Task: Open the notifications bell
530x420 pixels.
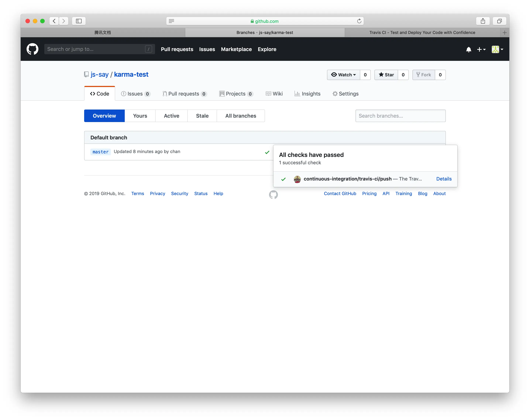Action: pos(469,49)
